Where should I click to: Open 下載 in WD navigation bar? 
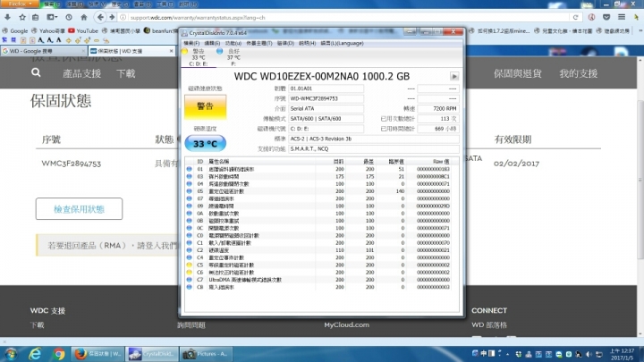126,73
